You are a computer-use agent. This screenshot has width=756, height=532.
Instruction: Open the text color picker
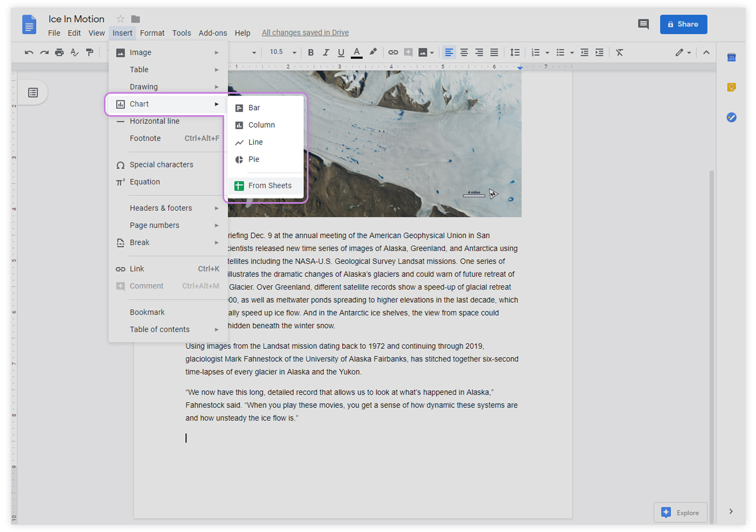357,52
